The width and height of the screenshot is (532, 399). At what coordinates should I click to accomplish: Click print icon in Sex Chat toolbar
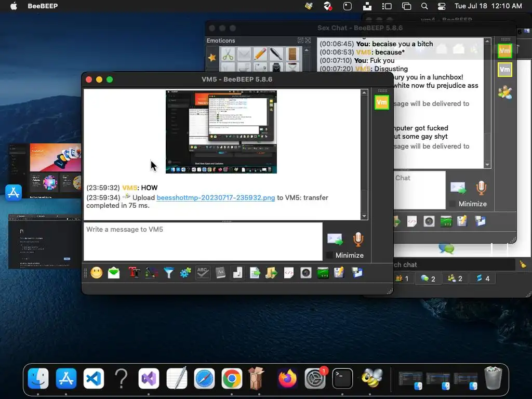coord(480,221)
